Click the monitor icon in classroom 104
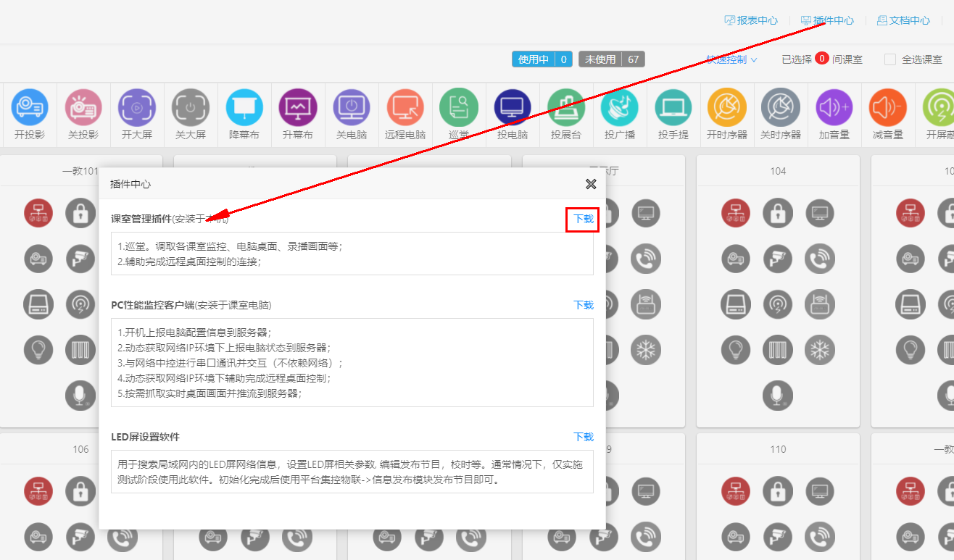The height and width of the screenshot is (560, 954). pos(820,213)
